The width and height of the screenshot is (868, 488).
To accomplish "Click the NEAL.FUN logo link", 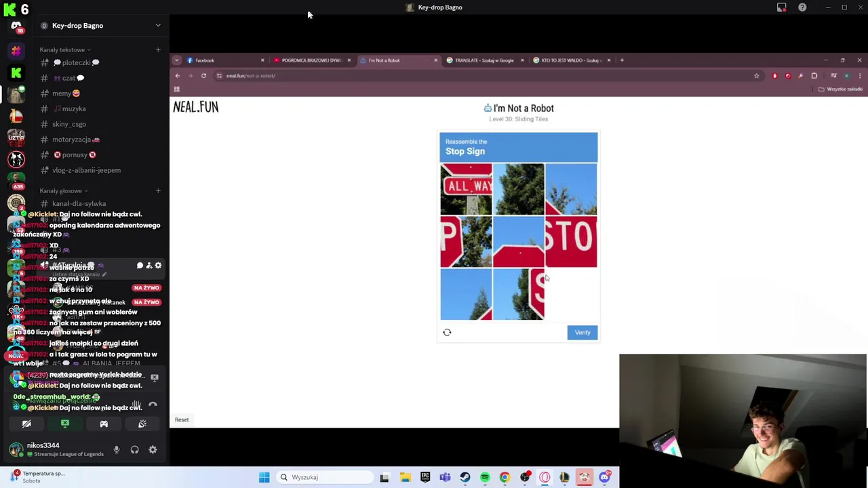I will (x=196, y=107).
